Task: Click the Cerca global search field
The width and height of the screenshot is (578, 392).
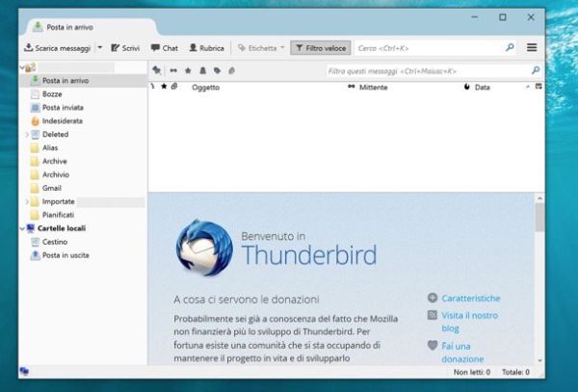Action: point(429,47)
